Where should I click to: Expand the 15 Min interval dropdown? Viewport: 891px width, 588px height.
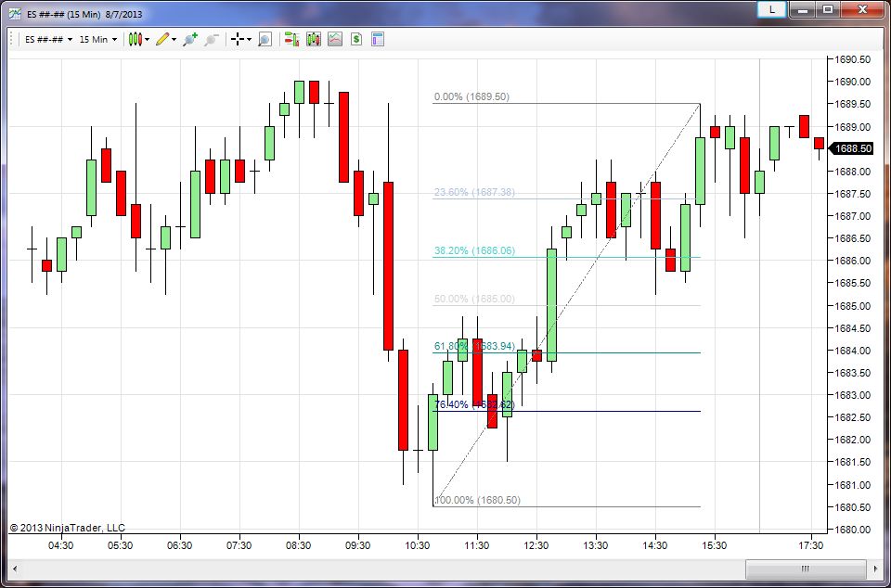97,39
